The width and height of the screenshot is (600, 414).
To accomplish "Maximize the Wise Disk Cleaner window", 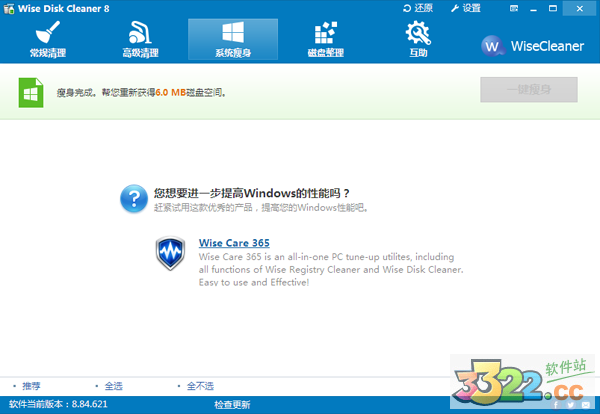I will 553,8.
